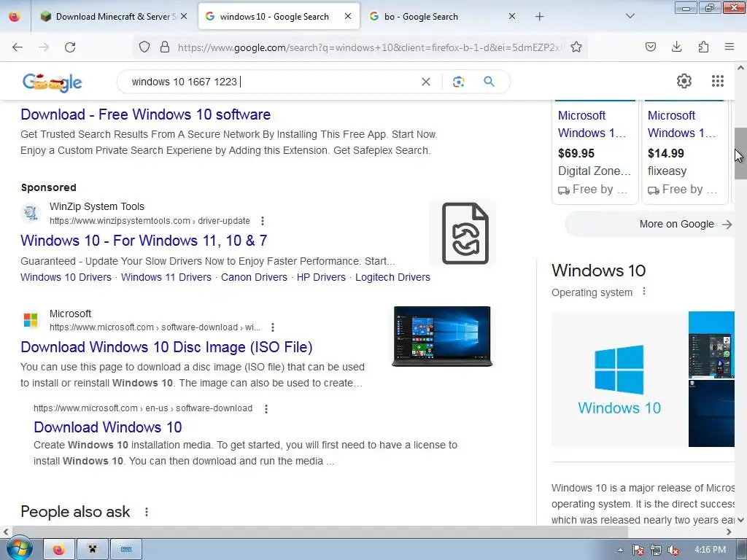
Task: Open the Save to Pocket icon
Action: coord(651,47)
